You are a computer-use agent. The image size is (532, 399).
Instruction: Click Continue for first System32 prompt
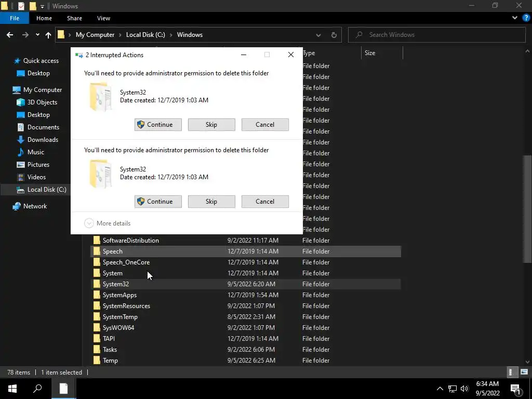(158, 125)
